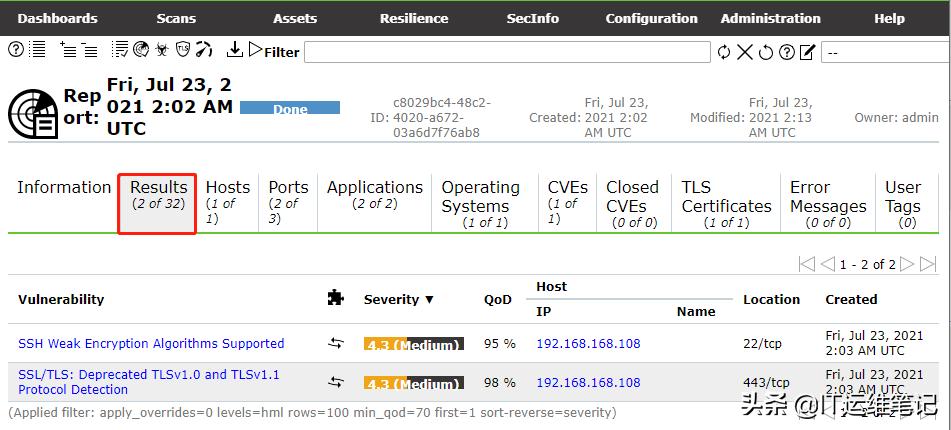Open the Scans menu
951x430 pixels.
click(176, 18)
